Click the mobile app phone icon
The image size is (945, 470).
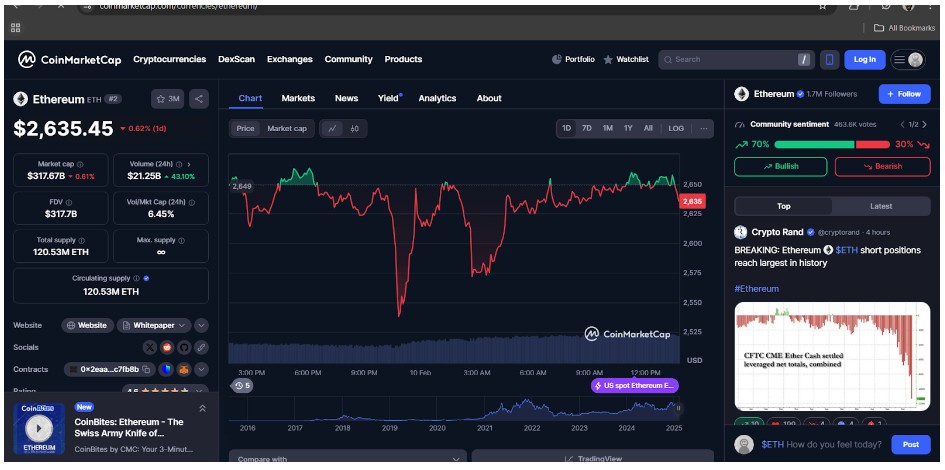click(x=829, y=59)
